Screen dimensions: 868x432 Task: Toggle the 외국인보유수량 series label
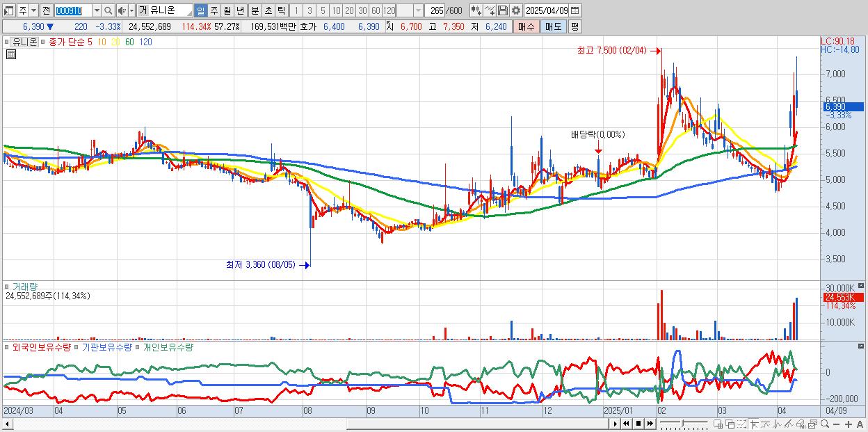pyautogui.click(x=42, y=346)
